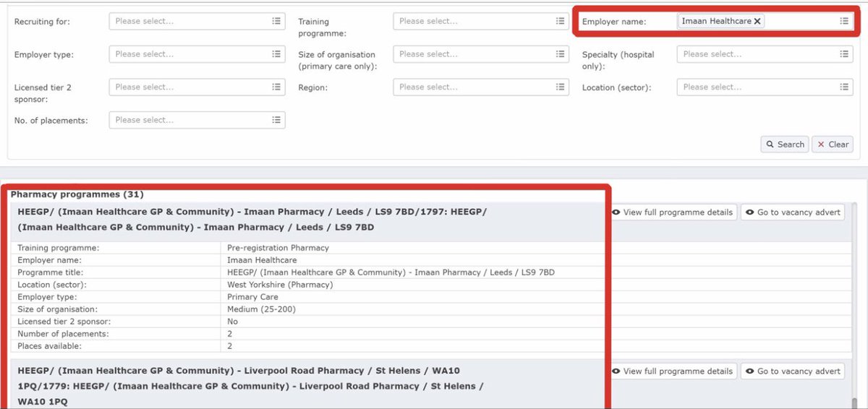The width and height of the screenshot is (868, 409).
Task: Click the West Yorkshire (Pharmacy) location value
Action: tap(280, 285)
